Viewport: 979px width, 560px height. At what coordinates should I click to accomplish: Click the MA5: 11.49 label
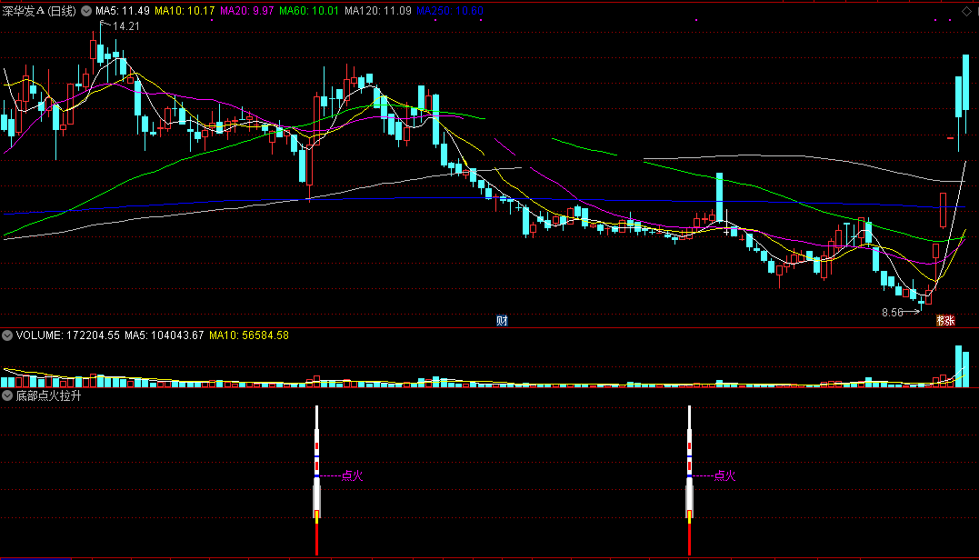[123, 11]
